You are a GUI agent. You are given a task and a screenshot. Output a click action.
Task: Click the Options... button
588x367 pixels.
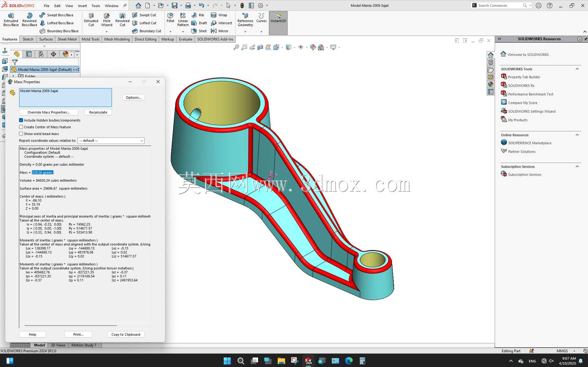coord(133,98)
